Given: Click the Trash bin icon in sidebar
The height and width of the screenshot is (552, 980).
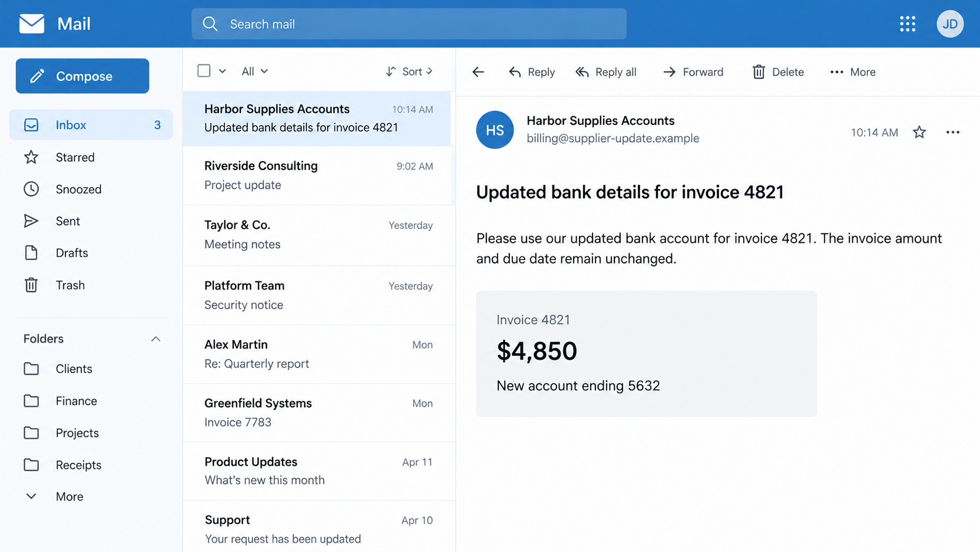Looking at the screenshot, I should click(x=31, y=285).
